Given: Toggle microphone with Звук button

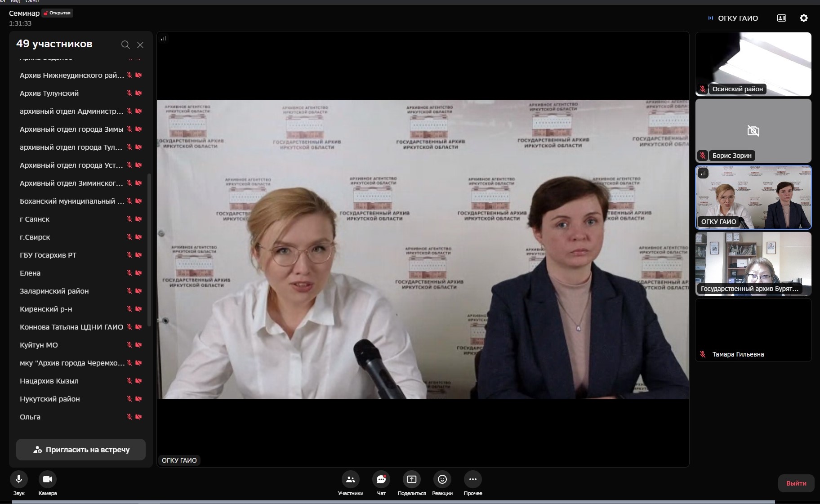Looking at the screenshot, I should click(19, 479).
